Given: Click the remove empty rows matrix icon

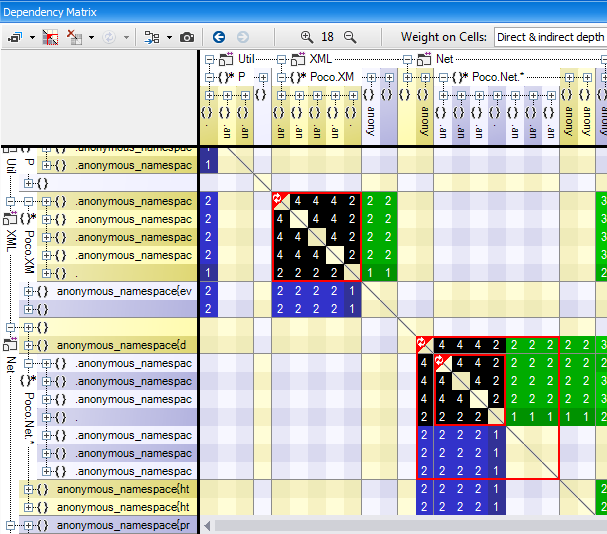Looking at the screenshot, I should coord(51,37).
